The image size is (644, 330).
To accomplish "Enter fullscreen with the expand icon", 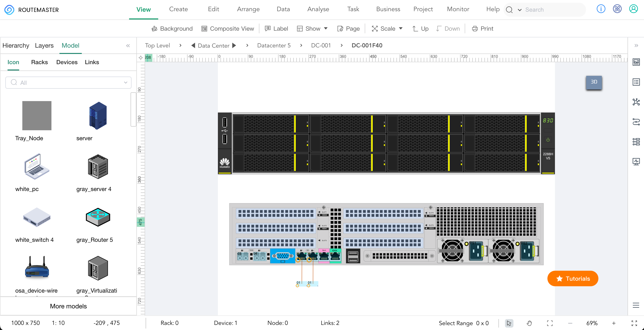I will click(x=634, y=323).
